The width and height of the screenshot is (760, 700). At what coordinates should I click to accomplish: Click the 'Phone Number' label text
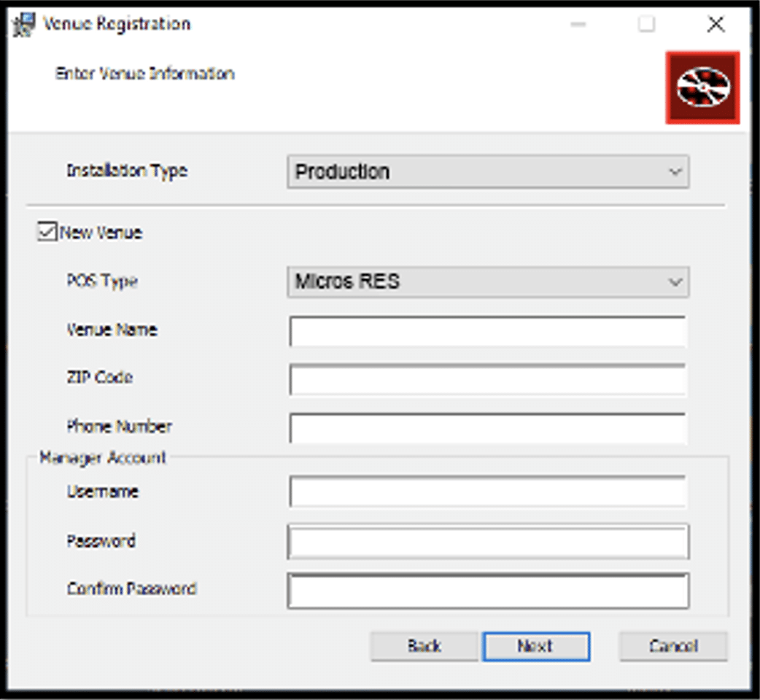119,427
